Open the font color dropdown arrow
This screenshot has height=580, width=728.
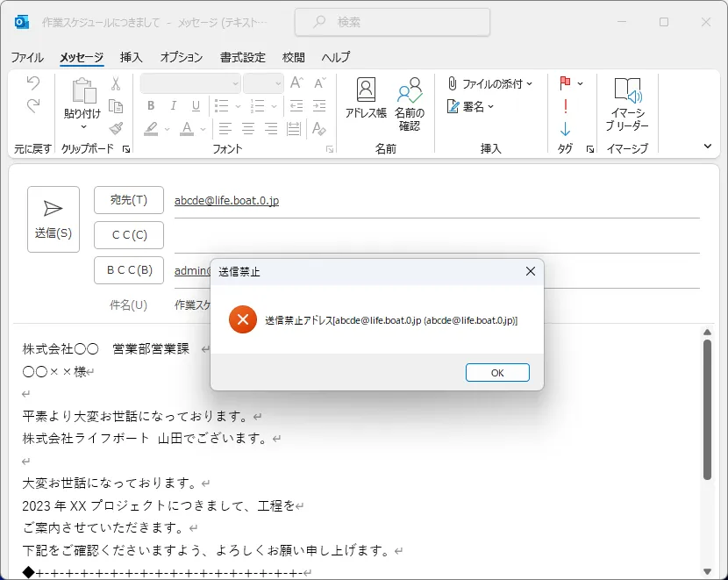coord(203,129)
